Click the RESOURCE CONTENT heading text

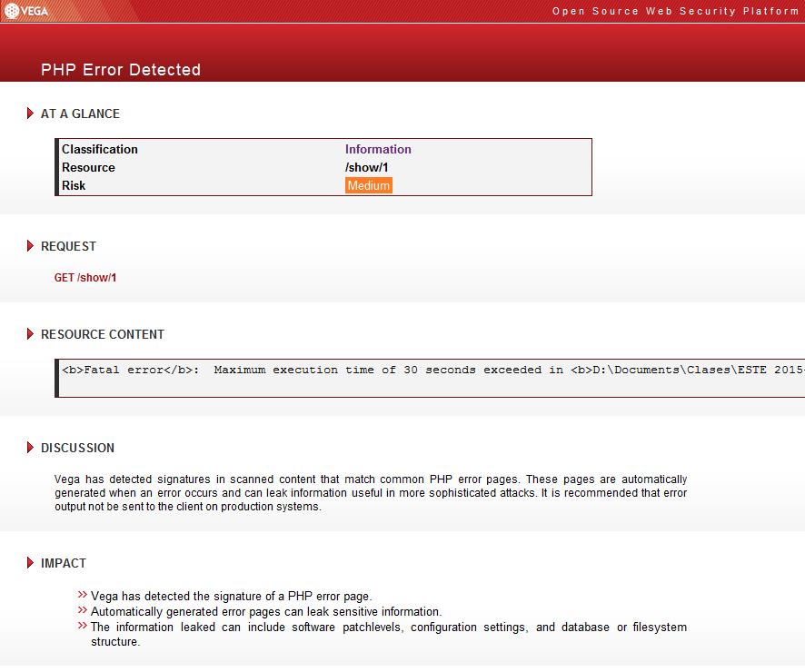pyautogui.click(x=103, y=334)
